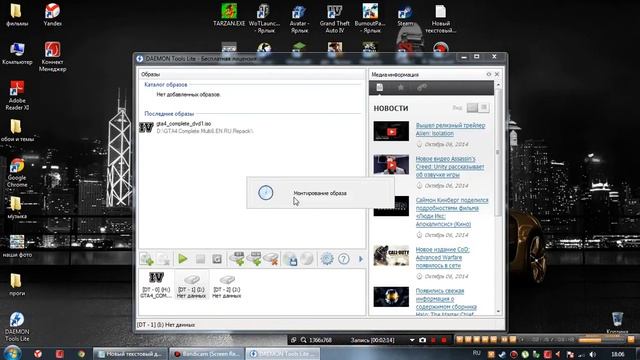Select empty virtual drive DT-1

tap(191, 285)
